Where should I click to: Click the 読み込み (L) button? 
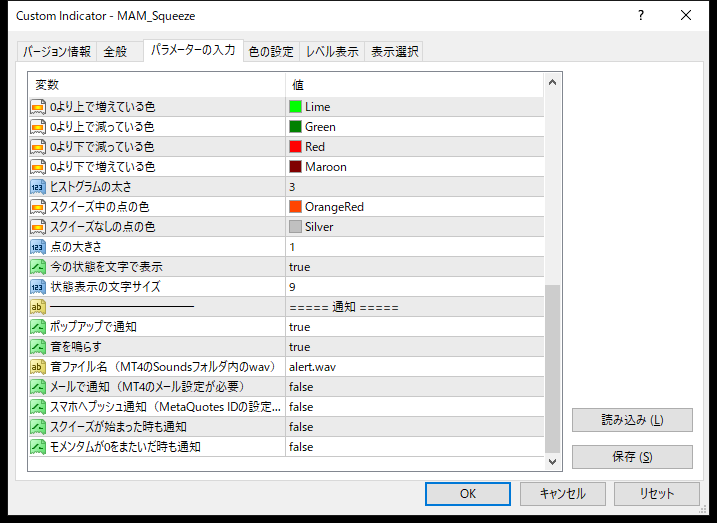click(x=632, y=420)
